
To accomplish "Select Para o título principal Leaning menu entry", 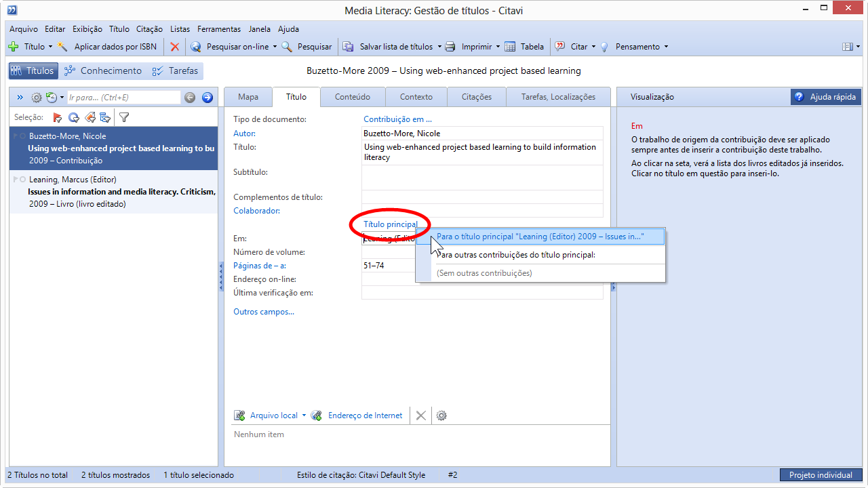I will point(540,237).
